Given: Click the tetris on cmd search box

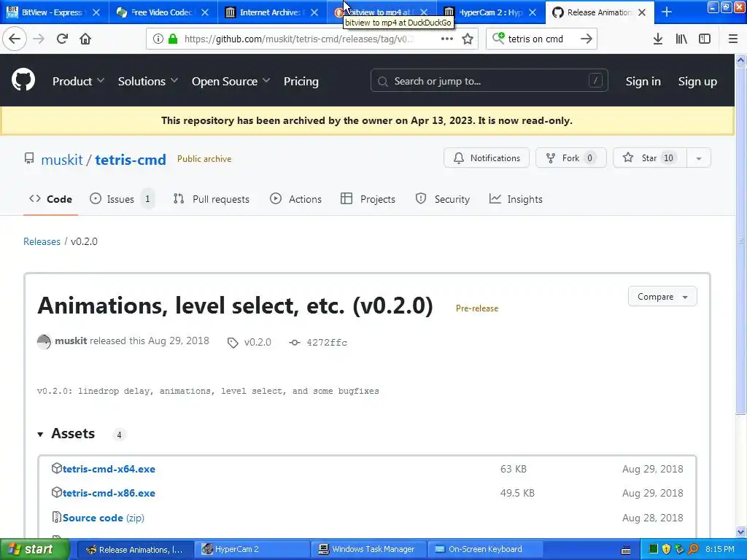Looking at the screenshot, I should coord(541,39).
